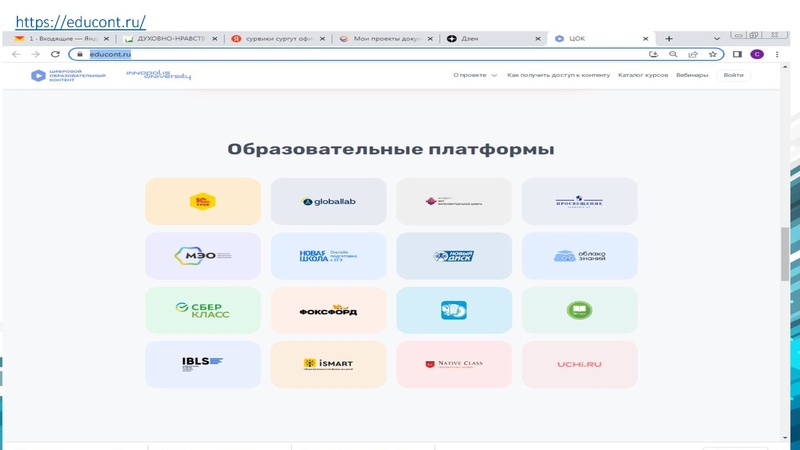The image size is (800, 450).
Task: Open the green book icon platform card
Action: 580,310
